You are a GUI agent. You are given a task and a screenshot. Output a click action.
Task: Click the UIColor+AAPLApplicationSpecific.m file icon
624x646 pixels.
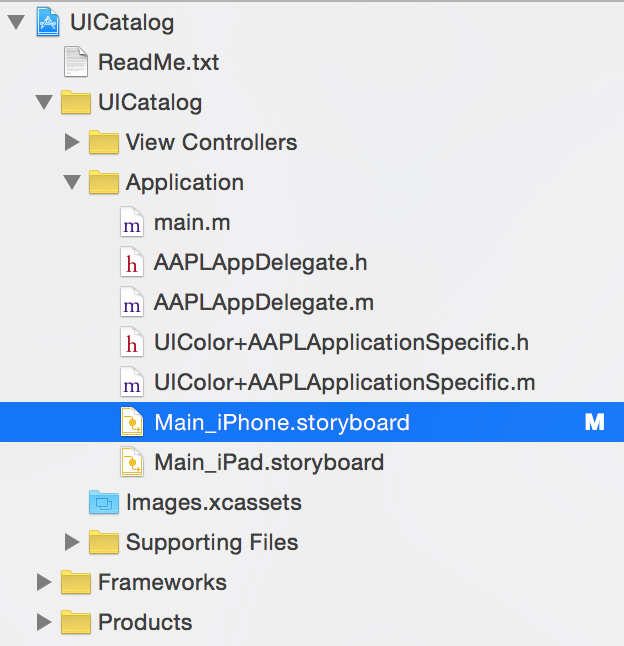[x=132, y=382]
